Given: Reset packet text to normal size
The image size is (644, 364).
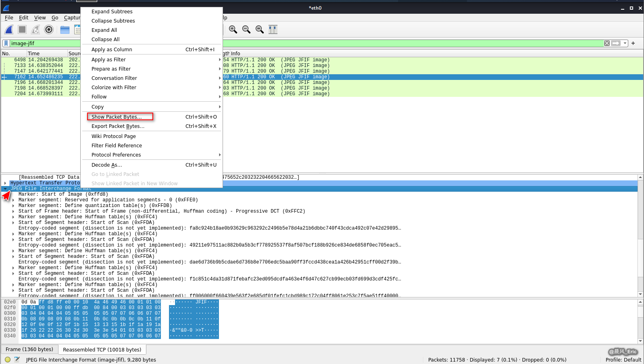Looking at the screenshot, I should (260, 29).
